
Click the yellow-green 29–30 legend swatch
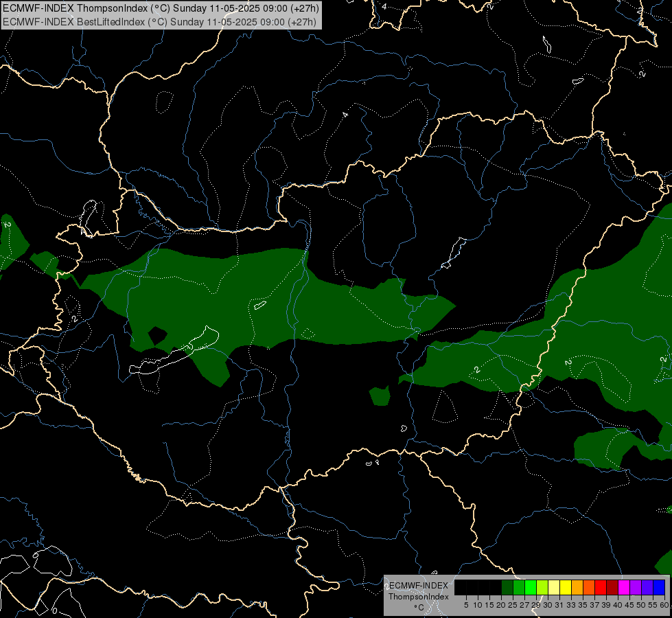pos(542,587)
